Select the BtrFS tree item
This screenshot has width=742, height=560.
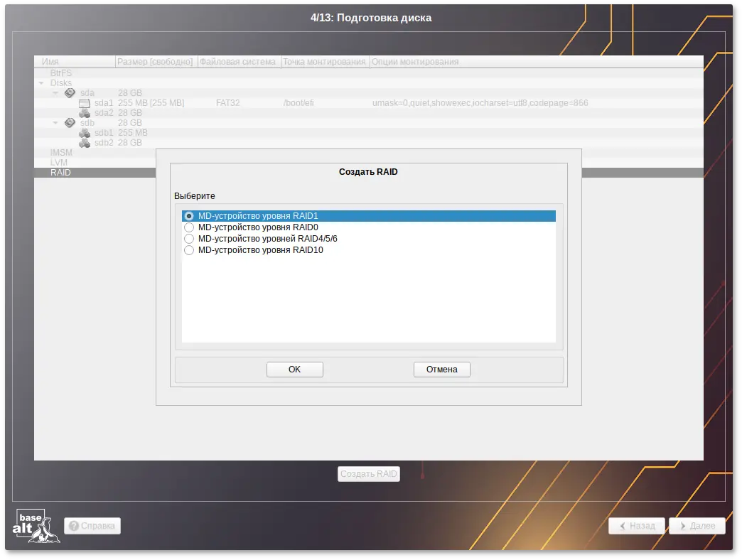61,73
